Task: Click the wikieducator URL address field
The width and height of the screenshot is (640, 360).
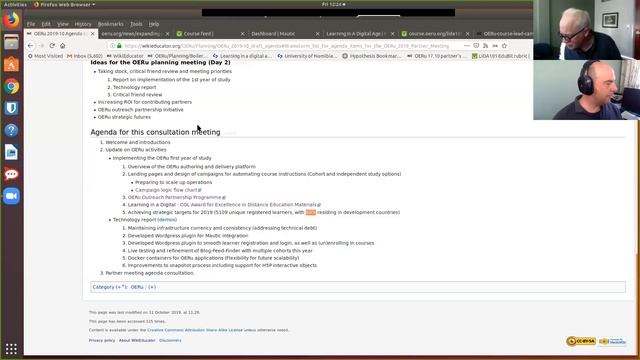Action: 287,46
